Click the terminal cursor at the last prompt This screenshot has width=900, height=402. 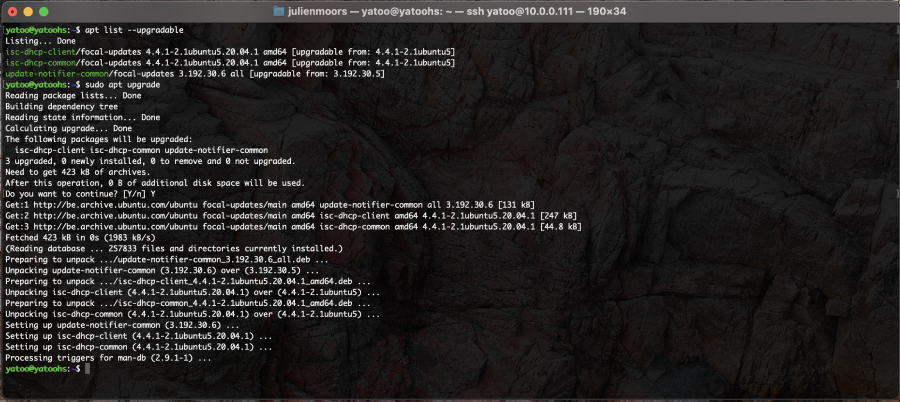tap(88, 369)
